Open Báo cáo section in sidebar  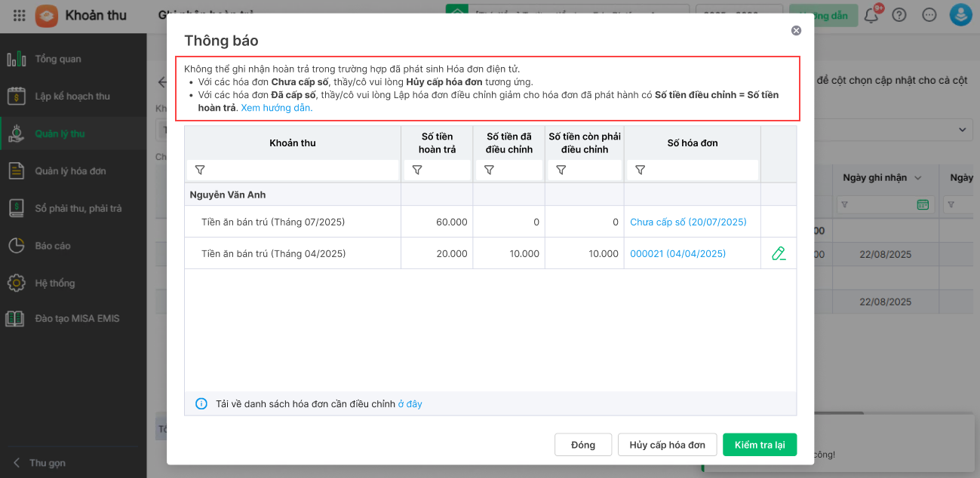point(53,246)
